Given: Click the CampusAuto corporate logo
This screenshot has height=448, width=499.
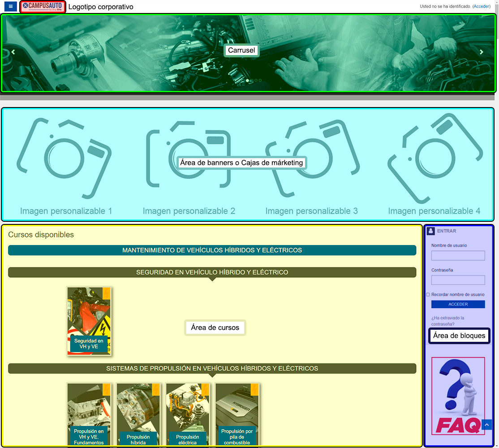Looking at the screenshot, I should (x=43, y=7).
